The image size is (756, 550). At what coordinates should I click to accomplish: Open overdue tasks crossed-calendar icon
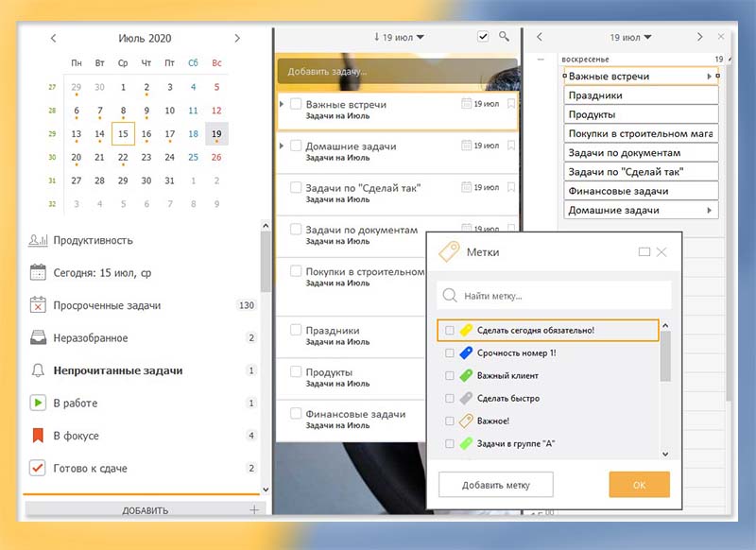(38, 305)
